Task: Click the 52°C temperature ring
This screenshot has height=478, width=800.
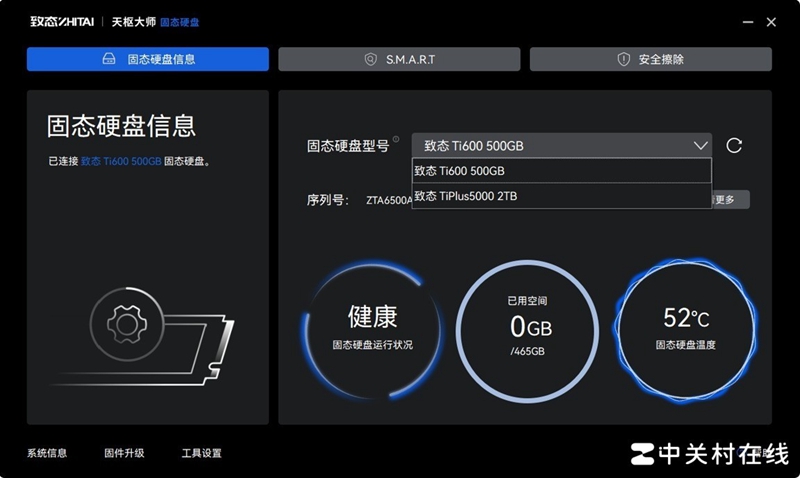Action: coord(685,331)
